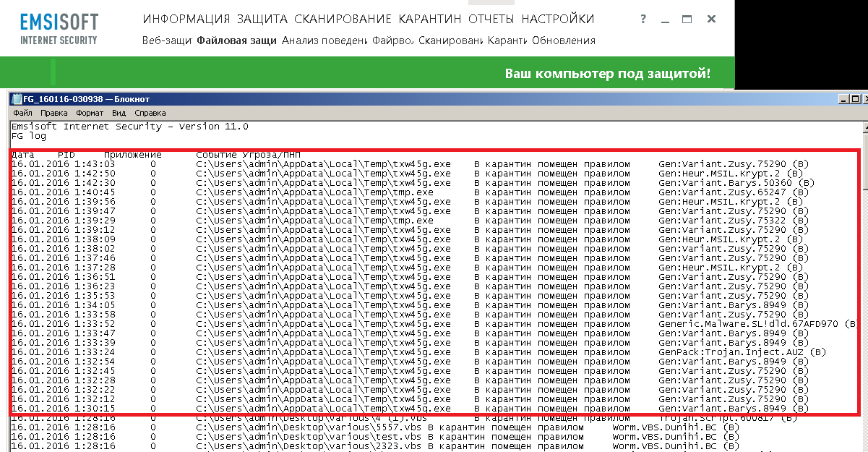Viewport: 868px width, 452px height.
Task: Maximize the Emsisoft window
Action: pyautogui.click(x=687, y=19)
